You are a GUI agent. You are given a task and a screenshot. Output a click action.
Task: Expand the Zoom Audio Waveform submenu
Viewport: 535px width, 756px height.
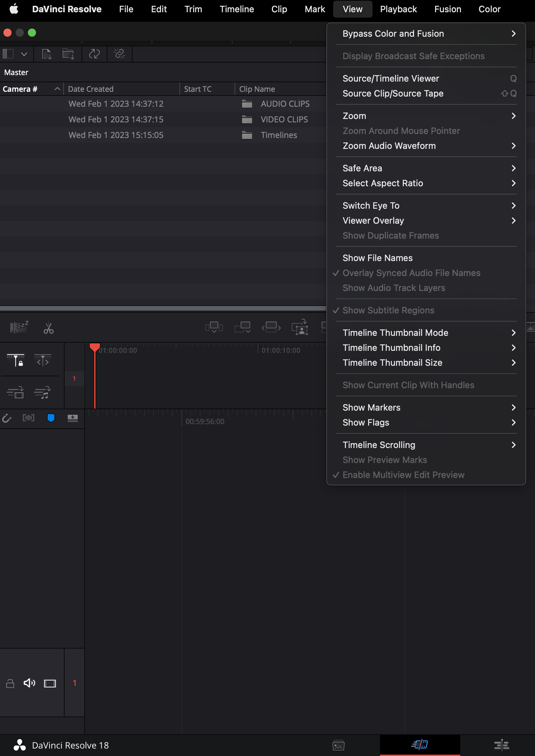click(426, 146)
